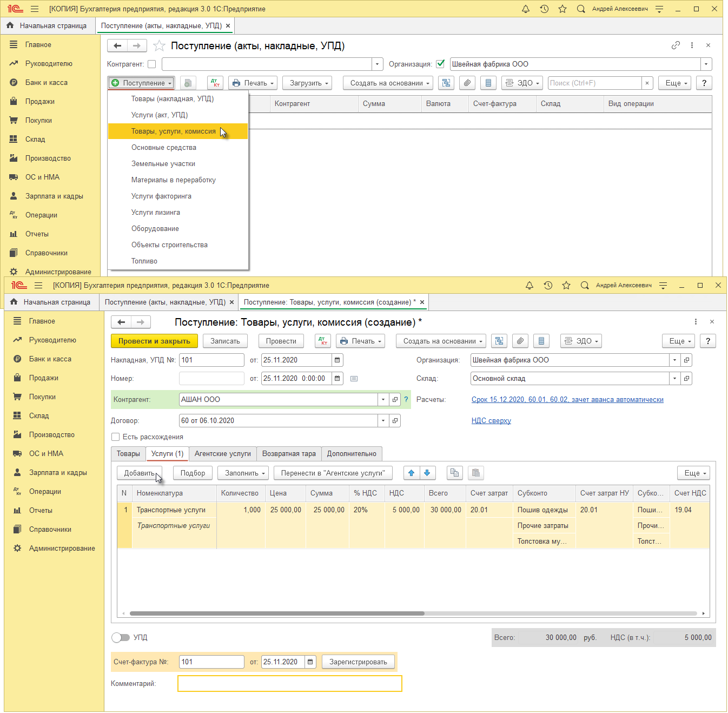The width and height of the screenshot is (728, 713).
Task: Click the Поиск (Ctrl+F) search field
Action: 595,83
